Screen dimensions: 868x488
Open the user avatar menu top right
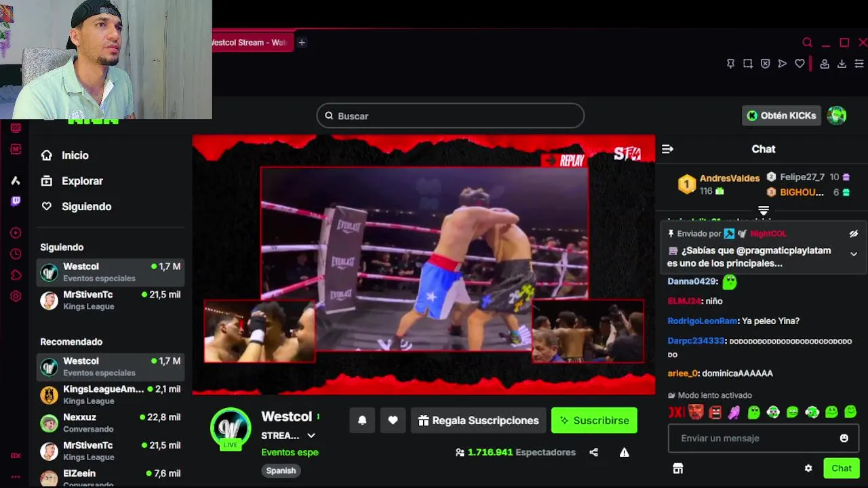pyautogui.click(x=837, y=116)
